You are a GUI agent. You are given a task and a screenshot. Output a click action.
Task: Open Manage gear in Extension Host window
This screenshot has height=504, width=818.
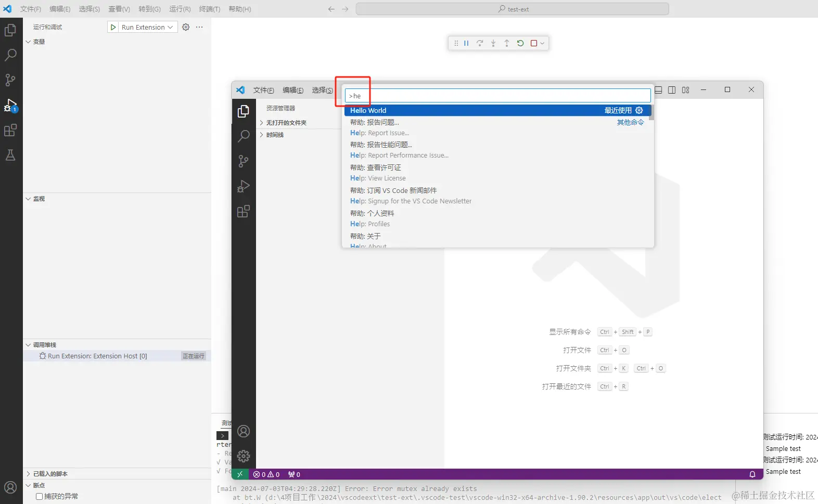click(244, 456)
